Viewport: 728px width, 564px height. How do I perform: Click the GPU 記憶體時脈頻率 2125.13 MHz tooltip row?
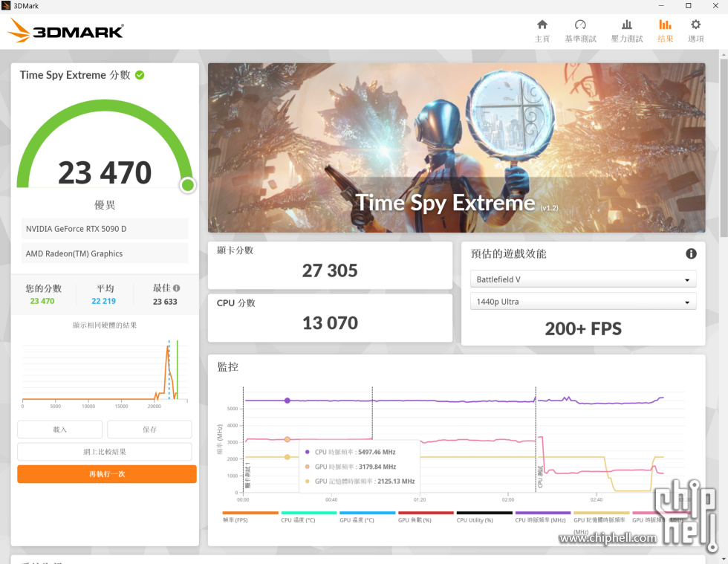pyautogui.click(x=360, y=482)
